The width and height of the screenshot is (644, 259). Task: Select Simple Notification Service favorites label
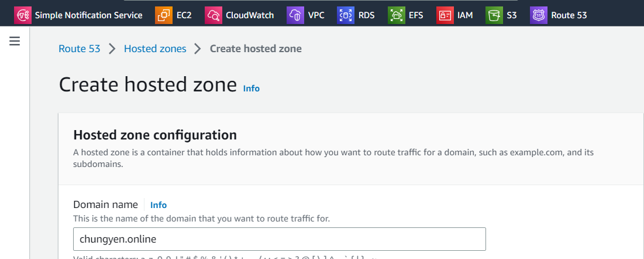(x=89, y=15)
